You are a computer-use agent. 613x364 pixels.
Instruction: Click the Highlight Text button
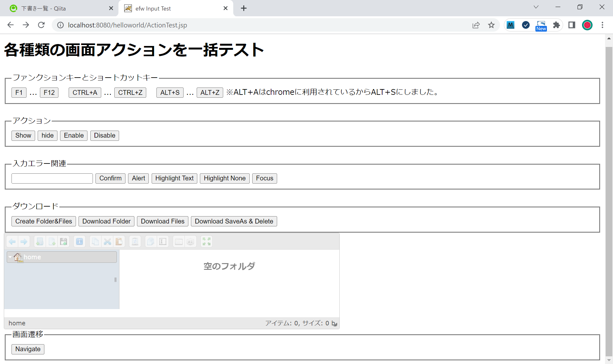click(174, 178)
